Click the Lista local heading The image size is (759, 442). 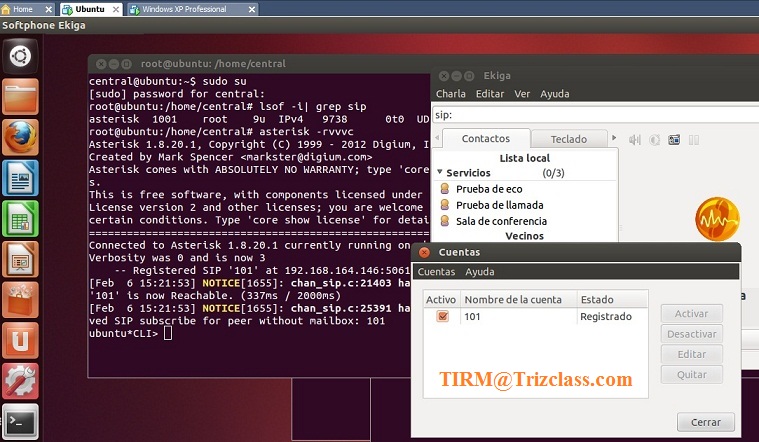click(525, 158)
